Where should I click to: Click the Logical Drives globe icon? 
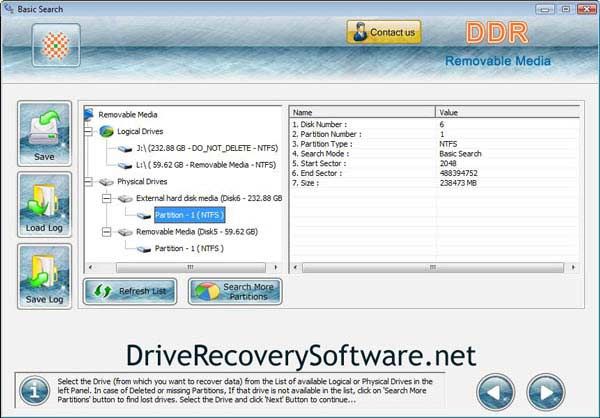(106, 131)
